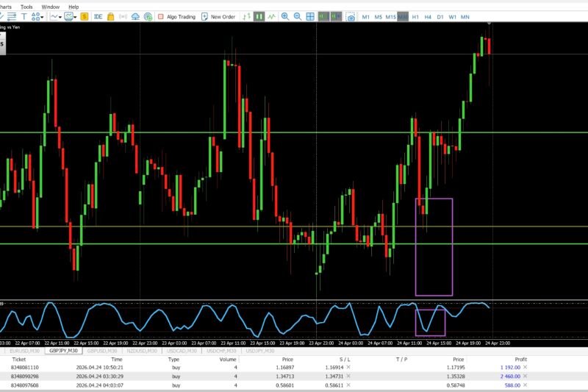The width and height of the screenshot is (588, 392).
Task: Select the highlighted M30 timeframe
Action: pos(403,17)
